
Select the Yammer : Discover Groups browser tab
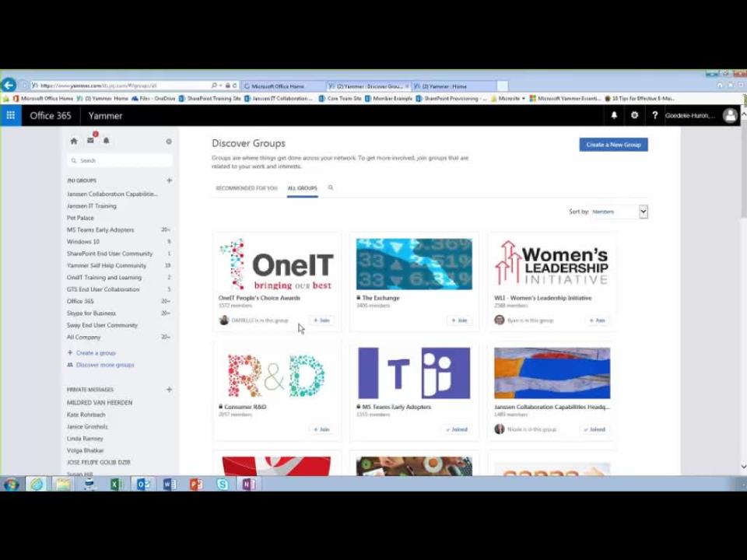(x=369, y=86)
